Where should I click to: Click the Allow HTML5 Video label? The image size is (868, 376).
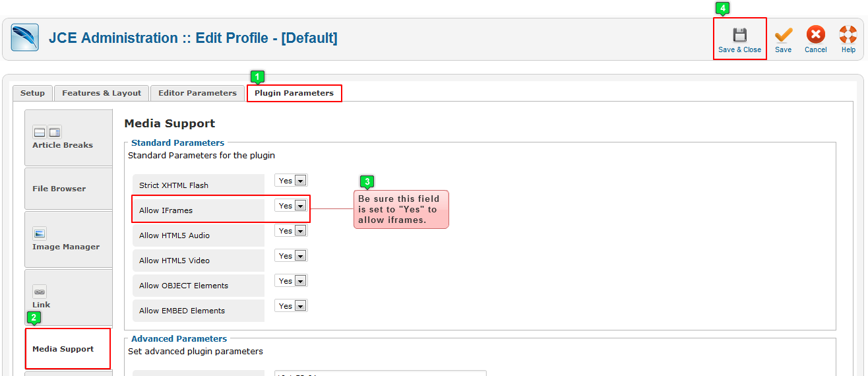tap(174, 261)
